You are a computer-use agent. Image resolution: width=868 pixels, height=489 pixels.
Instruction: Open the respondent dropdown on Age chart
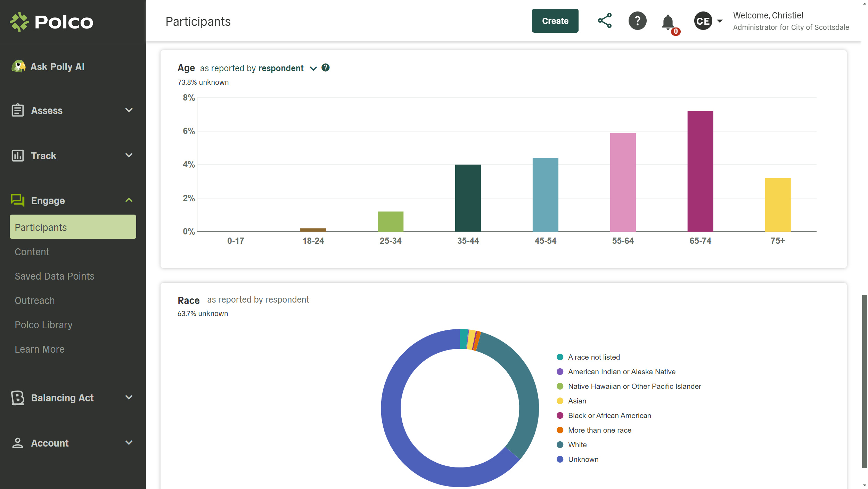tap(313, 68)
